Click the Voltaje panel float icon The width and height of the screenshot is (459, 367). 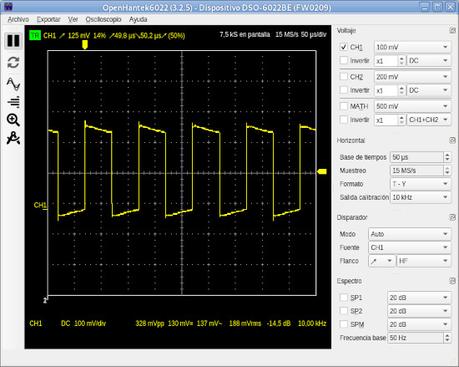coord(452,31)
